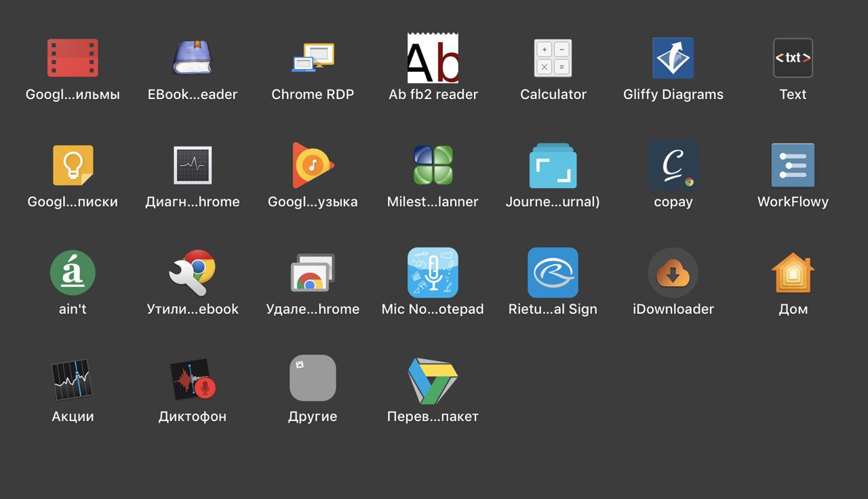Image resolution: width=868 pixels, height=499 pixels.
Task: Open the WorkFlowy app icon
Action: coord(793,165)
